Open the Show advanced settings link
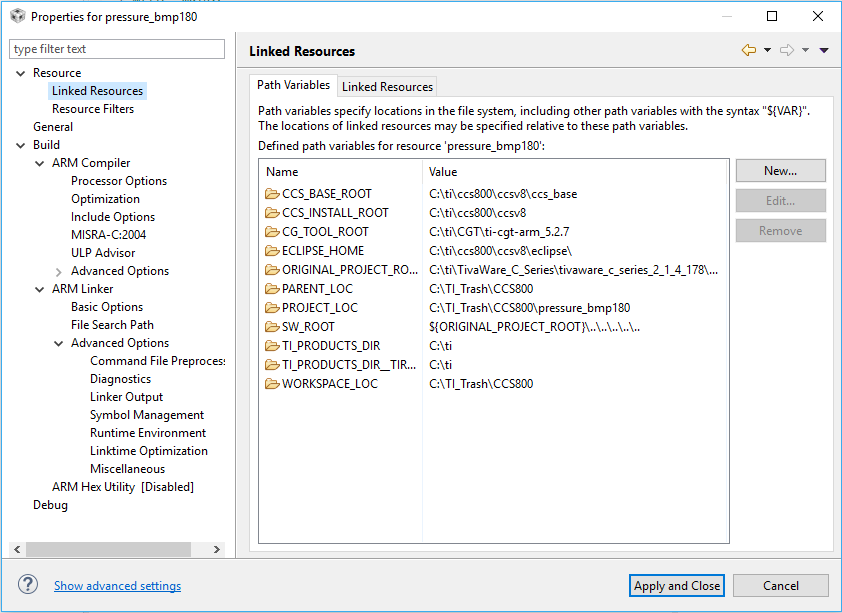The height and width of the screenshot is (613, 842). tap(117, 586)
